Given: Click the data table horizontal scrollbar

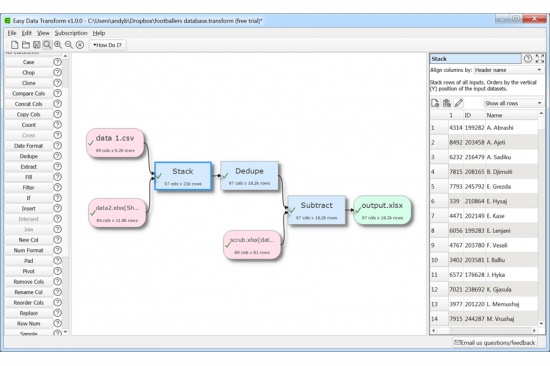Looking at the screenshot, I should pos(484,331).
